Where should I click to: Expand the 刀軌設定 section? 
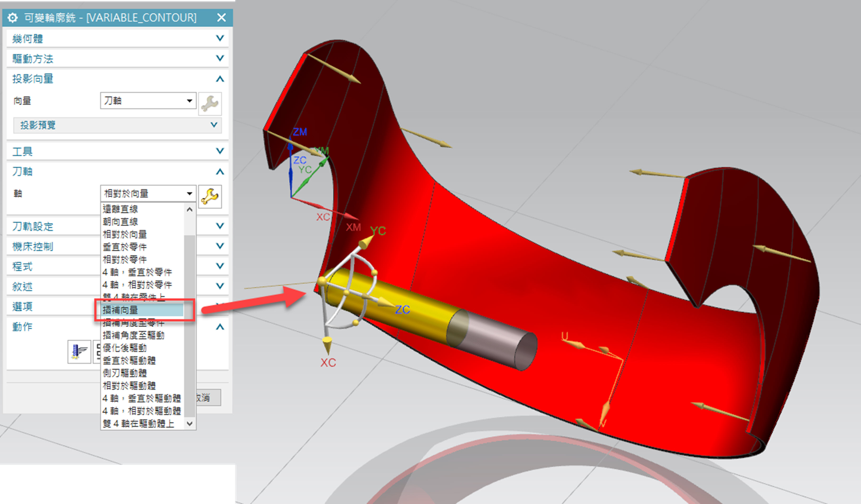pyautogui.click(x=220, y=226)
